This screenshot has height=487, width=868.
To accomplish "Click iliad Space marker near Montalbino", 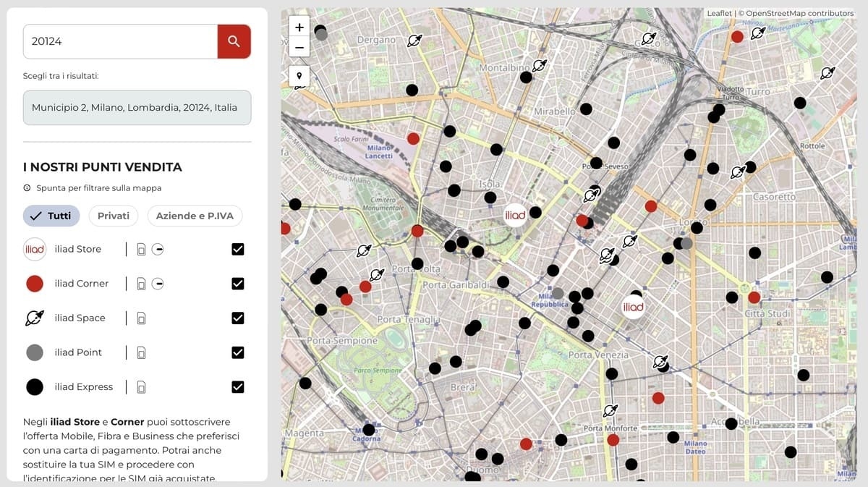I will 539,66.
